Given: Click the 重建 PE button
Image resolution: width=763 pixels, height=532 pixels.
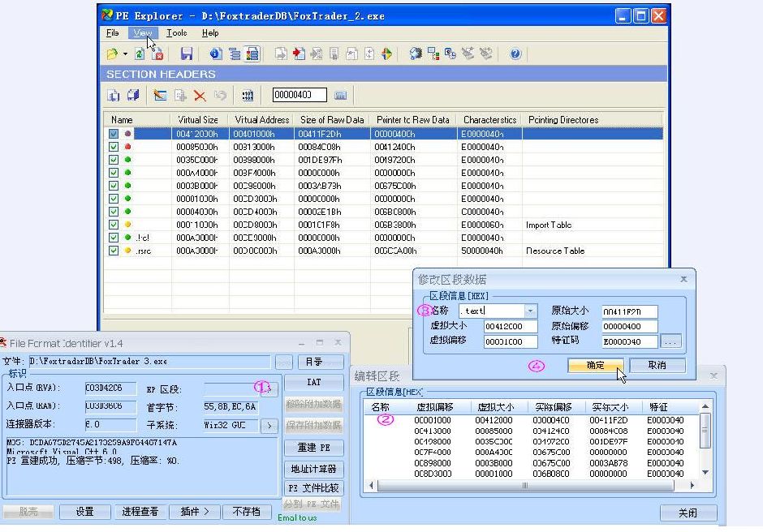Looking at the screenshot, I should [314, 448].
